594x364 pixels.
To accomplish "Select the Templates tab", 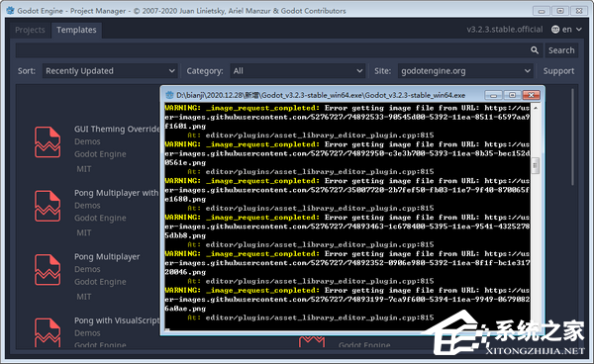I will click(76, 30).
